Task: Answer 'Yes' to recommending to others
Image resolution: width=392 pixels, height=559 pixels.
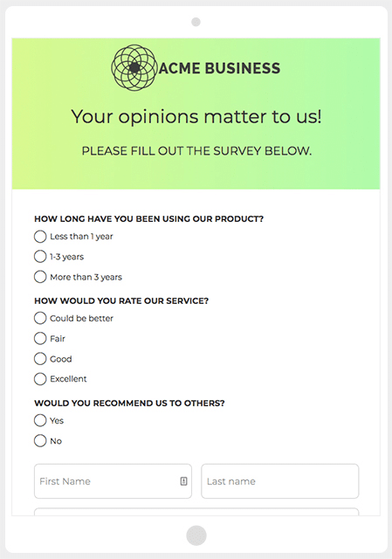Action: click(40, 420)
